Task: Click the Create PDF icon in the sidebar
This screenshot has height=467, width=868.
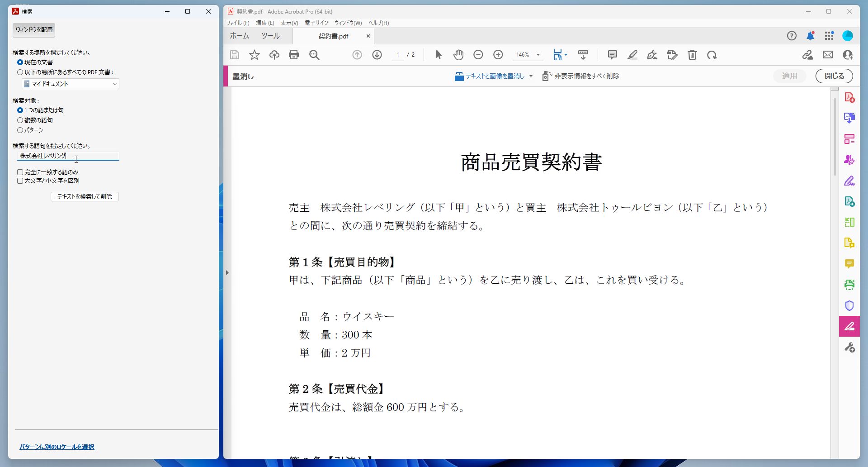Action: coord(849,97)
